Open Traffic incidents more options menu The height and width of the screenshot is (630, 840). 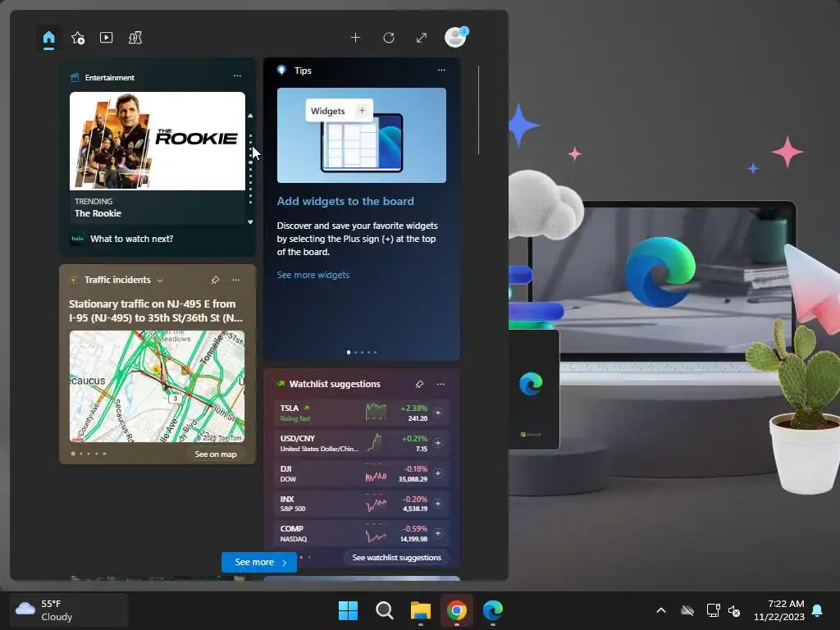pos(235,280)
